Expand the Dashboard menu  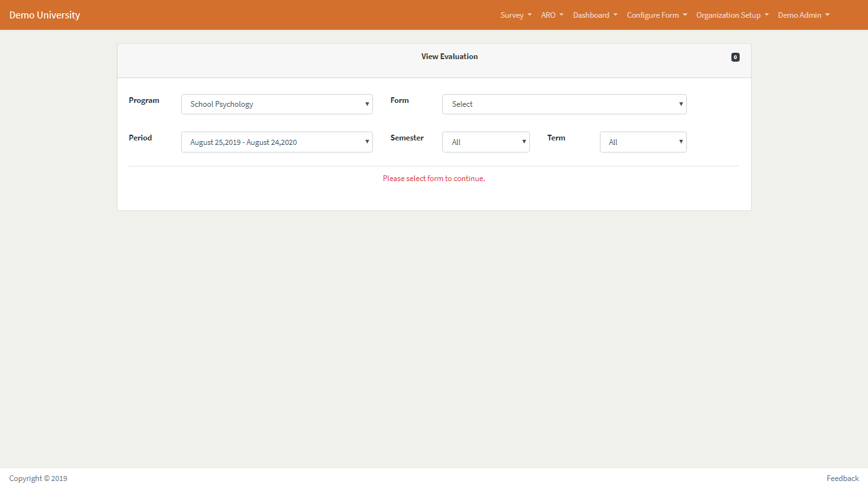click(595, 15)
